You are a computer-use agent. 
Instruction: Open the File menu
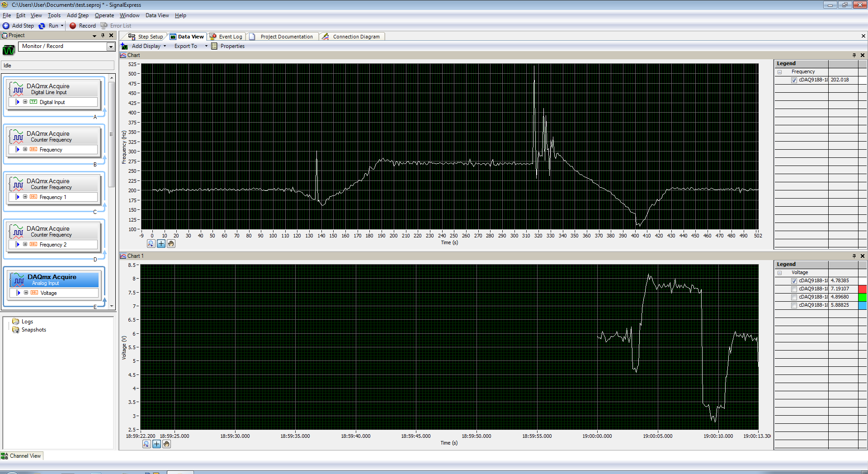tap(7, 15)
